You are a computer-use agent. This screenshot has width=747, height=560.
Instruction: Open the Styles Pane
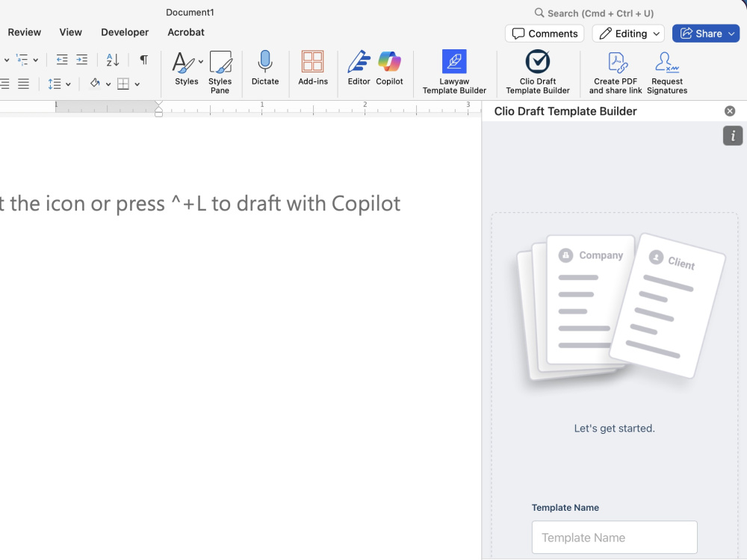click(220, 72)
